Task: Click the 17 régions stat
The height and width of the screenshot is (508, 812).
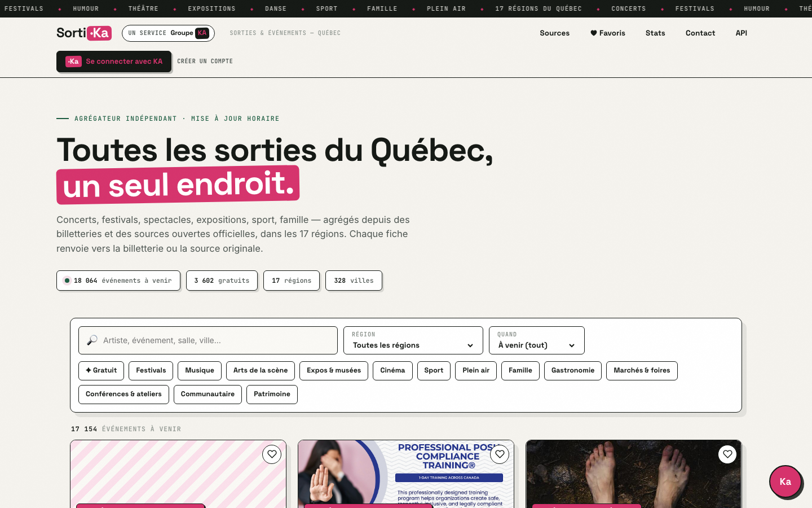Action: click(292, 281)
